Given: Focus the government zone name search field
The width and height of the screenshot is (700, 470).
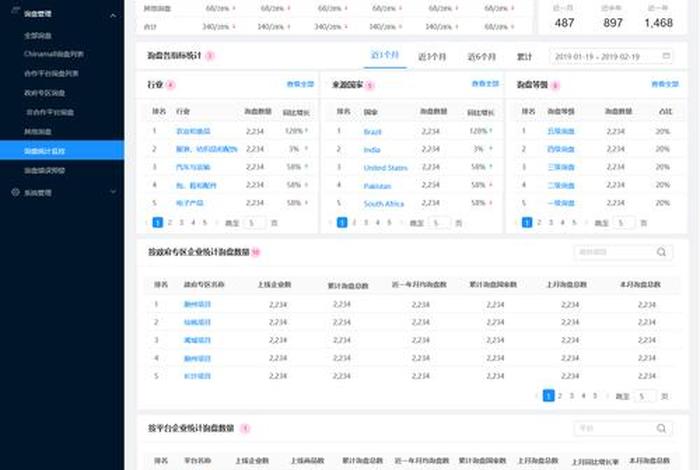Looking at the screenshot, I should pos(623,252).
